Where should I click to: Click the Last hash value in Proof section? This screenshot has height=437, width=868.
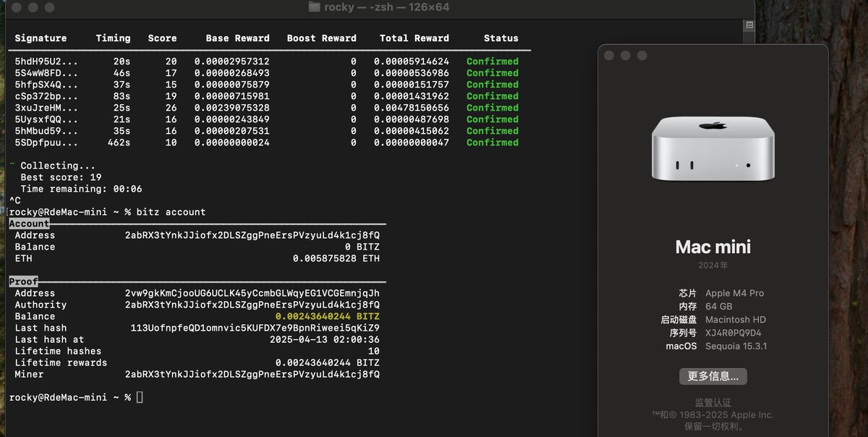coord(255,328)
